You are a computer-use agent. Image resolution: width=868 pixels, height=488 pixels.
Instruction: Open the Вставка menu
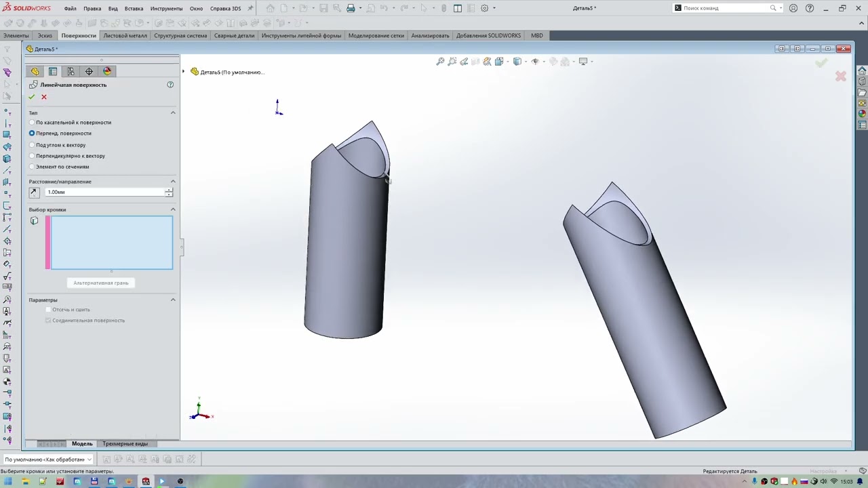[x=134, y=8]
